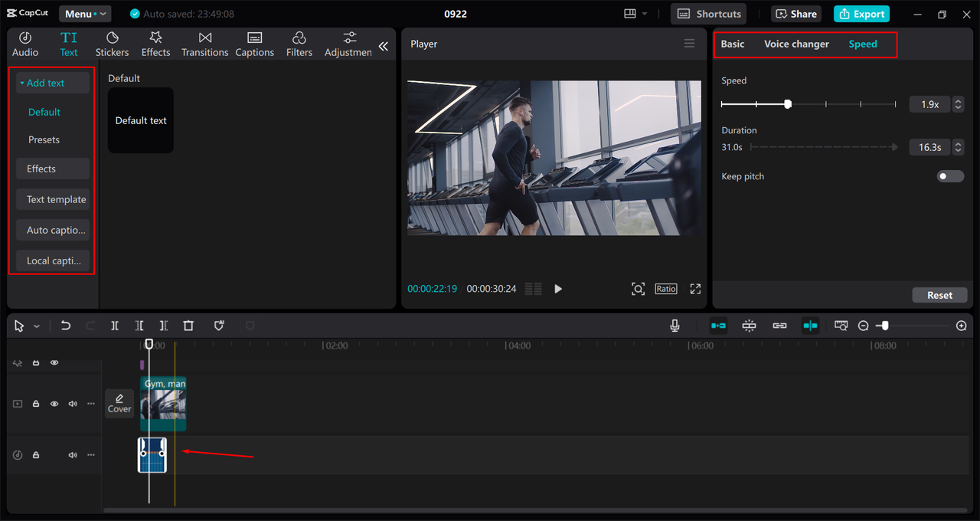Open the Adjustment panel
980x521 pixels.
point(348,44)
